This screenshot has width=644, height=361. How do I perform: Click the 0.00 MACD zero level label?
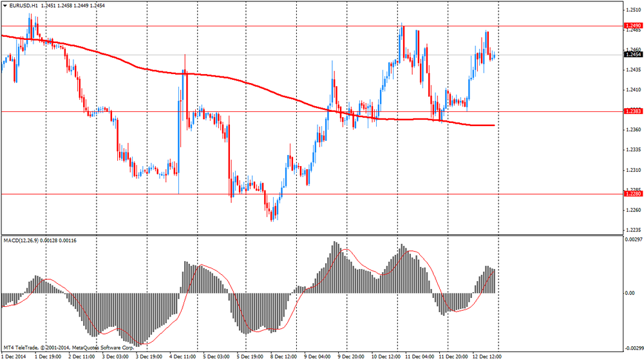pos(630,293)
